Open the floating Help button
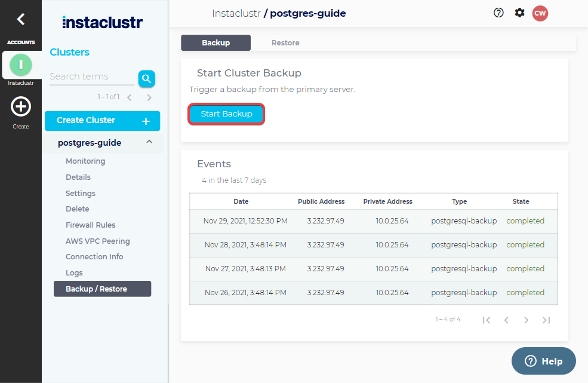Viewport: 588px width, 383px height. click(543, 361)
